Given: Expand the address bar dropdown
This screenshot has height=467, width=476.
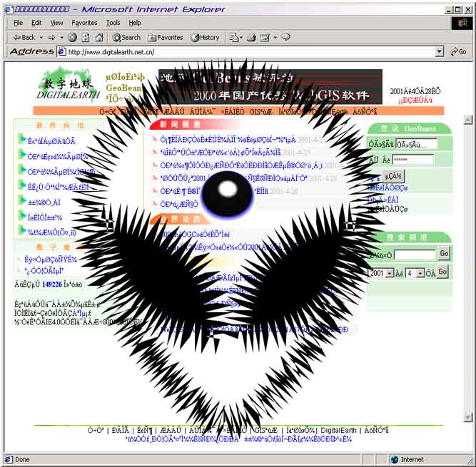Looking at the screenshot, I should [x=440, y=52].
